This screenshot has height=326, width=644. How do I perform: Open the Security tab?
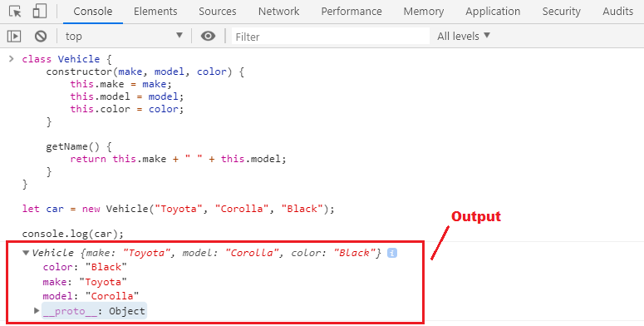coord(562,12)
